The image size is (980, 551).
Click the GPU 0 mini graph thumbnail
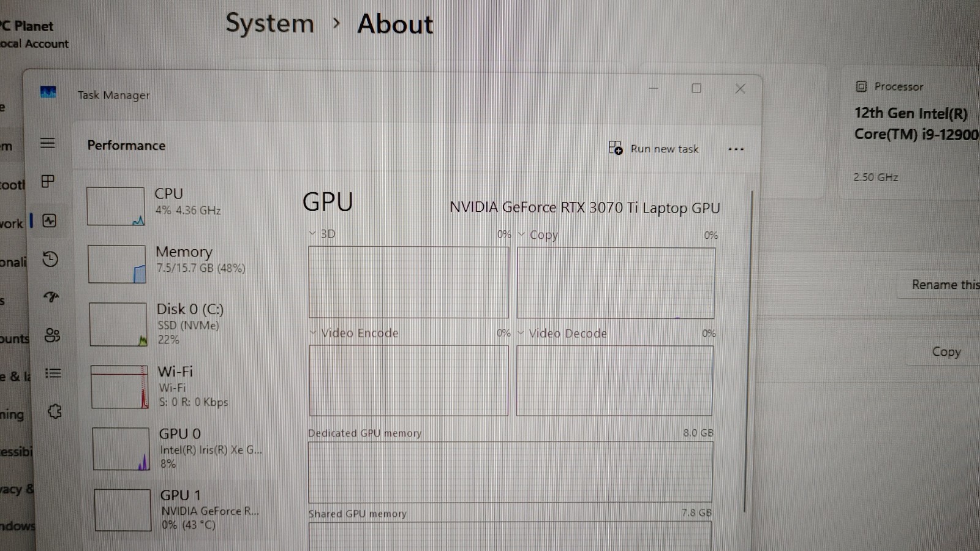point(121,449)
